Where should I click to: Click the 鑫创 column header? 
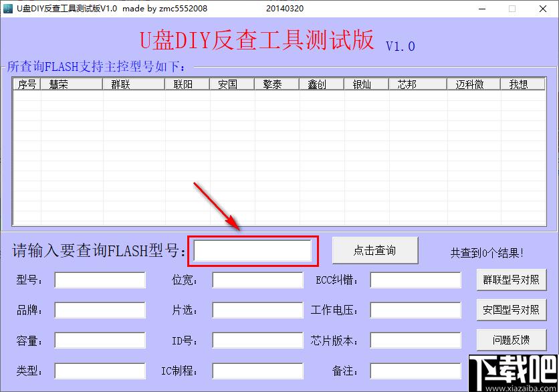click(x=322, y=84)
